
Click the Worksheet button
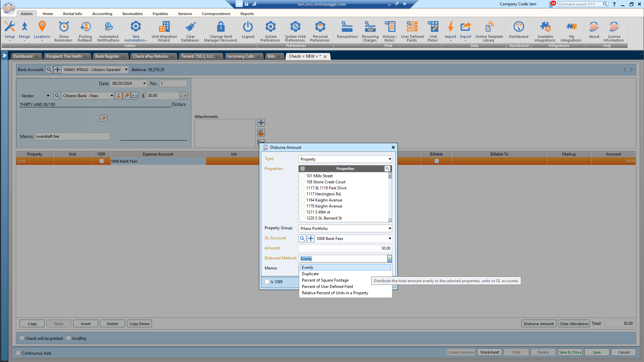489,352
